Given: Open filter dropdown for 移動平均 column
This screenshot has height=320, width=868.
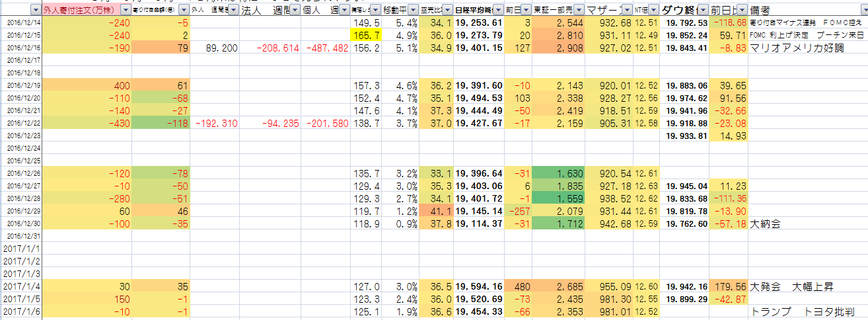Looking at the screenshot, I should point(414,11).
